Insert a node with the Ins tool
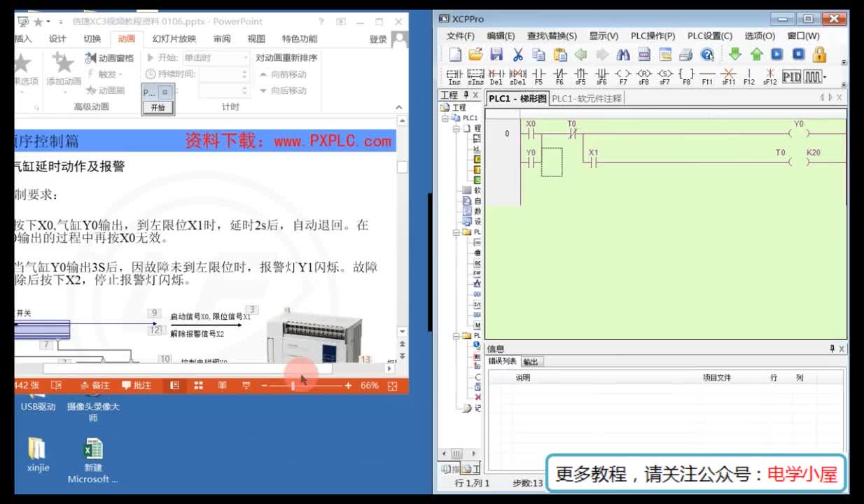Screen dimensions: 864x504 454,76
